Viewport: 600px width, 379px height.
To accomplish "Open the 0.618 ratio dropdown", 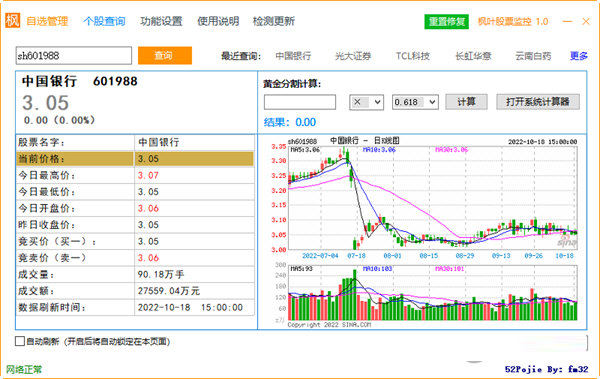I will (415, 102).
